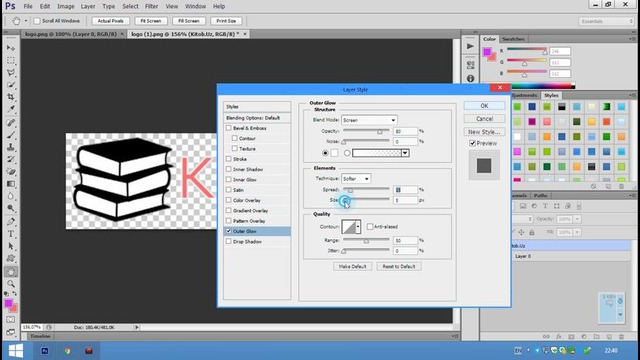Select the Blur tool
Viewport: 640px width, 360px height.
click(11, 196)
